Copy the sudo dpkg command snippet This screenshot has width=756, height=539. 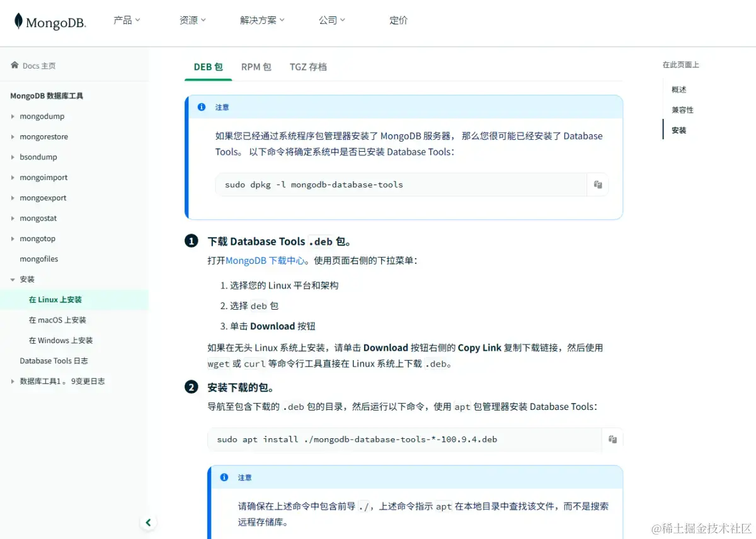(597, 184)
